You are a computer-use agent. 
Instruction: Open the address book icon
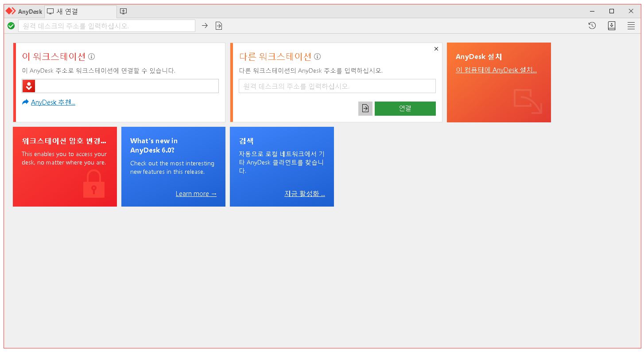[612, 26]
